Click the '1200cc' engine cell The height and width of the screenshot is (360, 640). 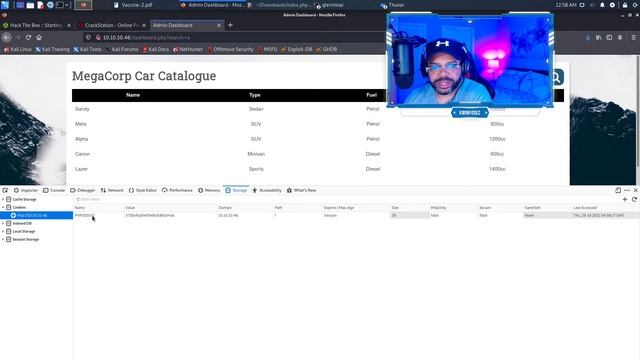tap(497, 139)
